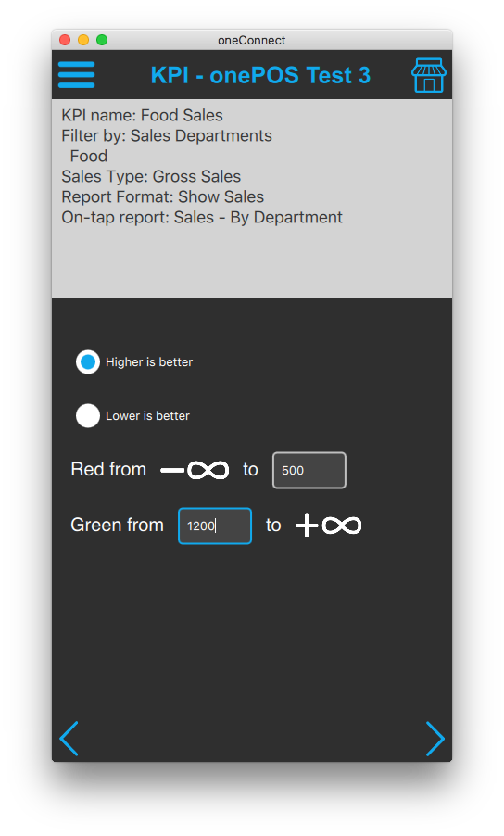Click the KPI - onePOS Test 3 title
This screenshot has height=836, width=504.
[260, 75]
